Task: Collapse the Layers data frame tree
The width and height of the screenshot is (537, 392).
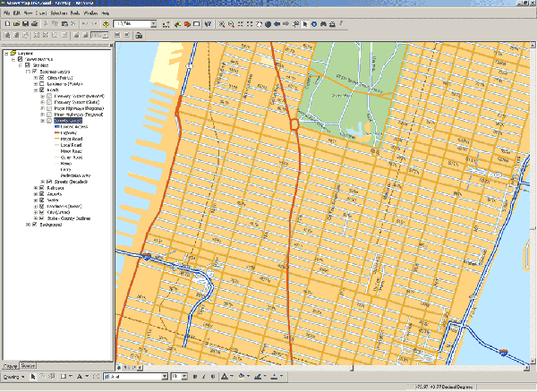Action: [x=6, y=54]
